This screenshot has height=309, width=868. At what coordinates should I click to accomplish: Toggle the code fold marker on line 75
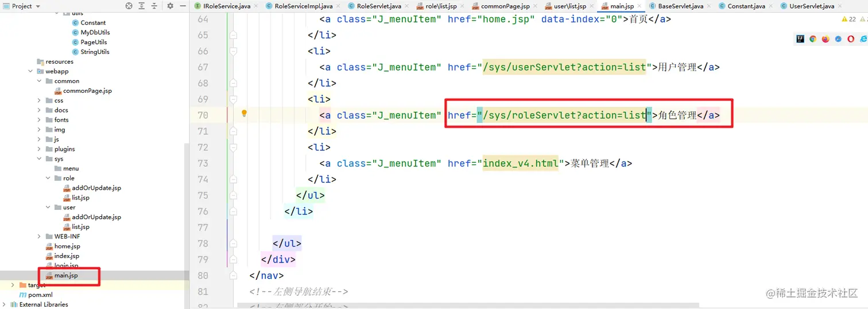pos(233,195)
